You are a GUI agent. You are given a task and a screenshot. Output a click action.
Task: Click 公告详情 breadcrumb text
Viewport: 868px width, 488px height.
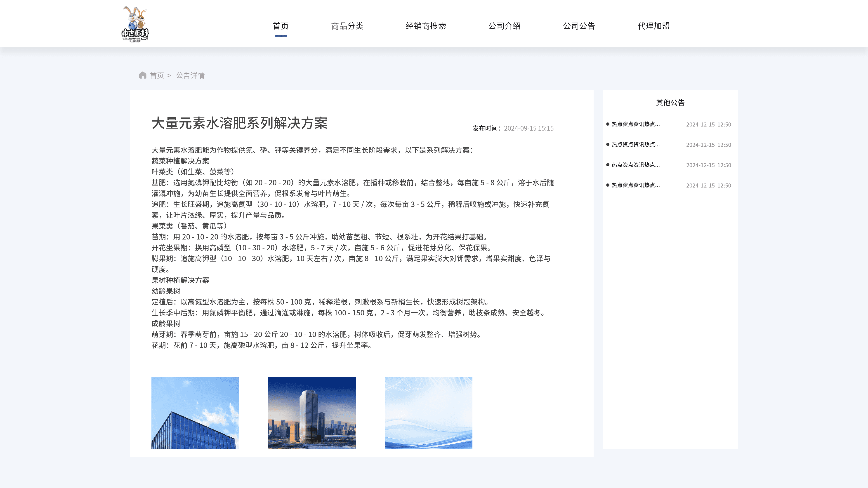coord(190,75)
